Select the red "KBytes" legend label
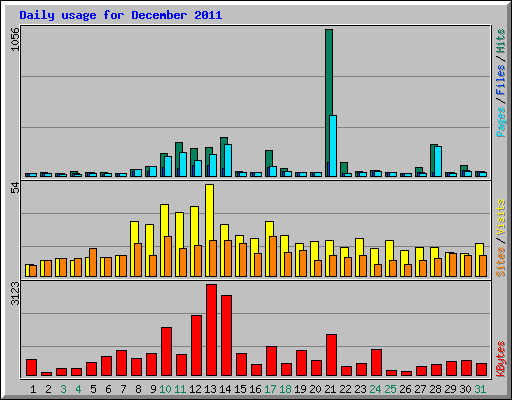Image resolution: width=512 pixels, height=400 pixels. click(x=500, y=359)
